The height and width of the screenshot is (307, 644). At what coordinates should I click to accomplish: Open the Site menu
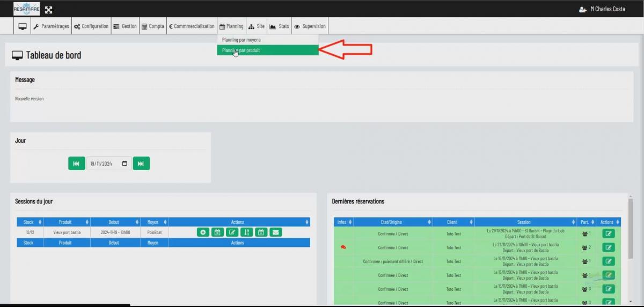257,26
